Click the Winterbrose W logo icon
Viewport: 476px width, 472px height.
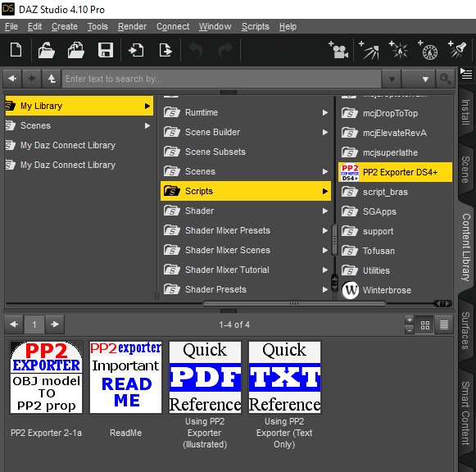(350, 290)
